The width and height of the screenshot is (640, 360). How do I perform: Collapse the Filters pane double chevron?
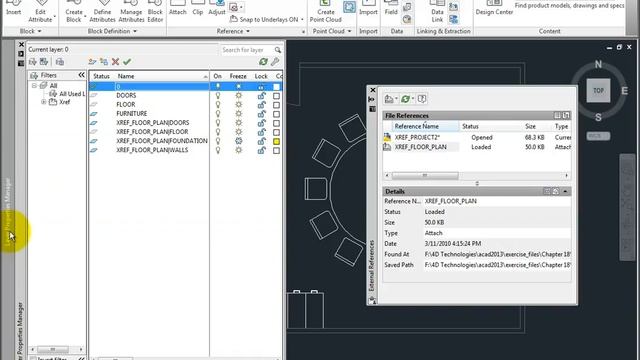[81, 75]
